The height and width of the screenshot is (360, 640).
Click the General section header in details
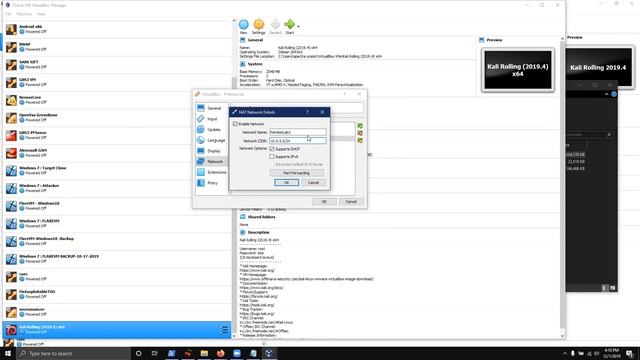tap(255, 40)
